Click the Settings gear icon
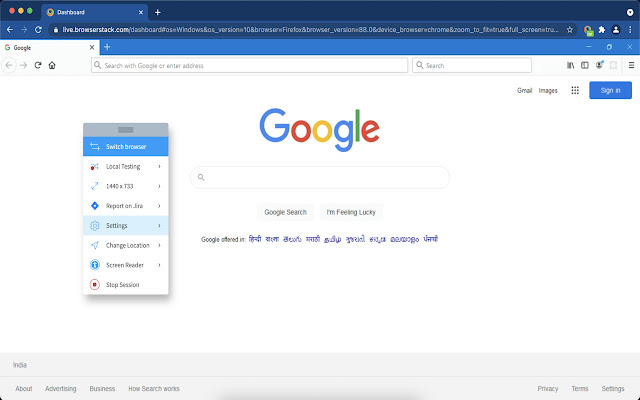The width and height of the screenshot is (640, 400). 95,225
